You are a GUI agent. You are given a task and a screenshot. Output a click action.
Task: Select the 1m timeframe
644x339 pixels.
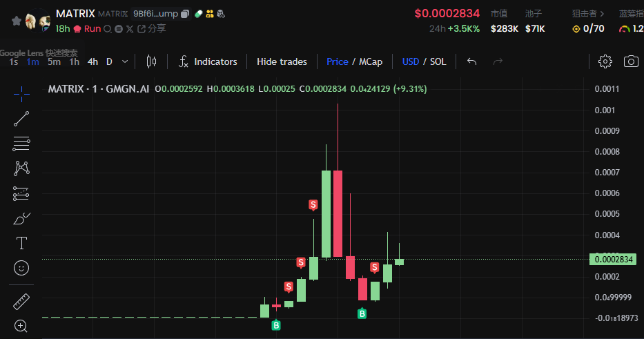tap(33, 61)
